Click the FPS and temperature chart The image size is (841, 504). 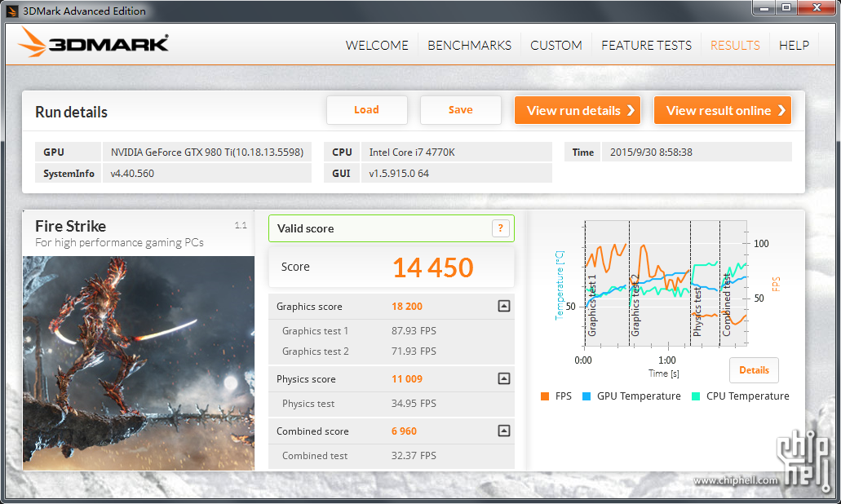pos(666,283)
